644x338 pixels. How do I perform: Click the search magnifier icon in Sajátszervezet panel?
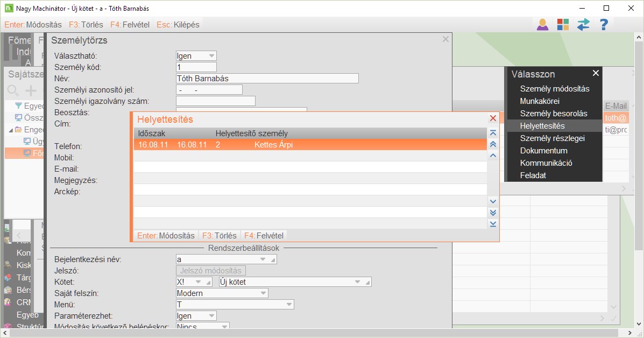click(x=13, y=90)
